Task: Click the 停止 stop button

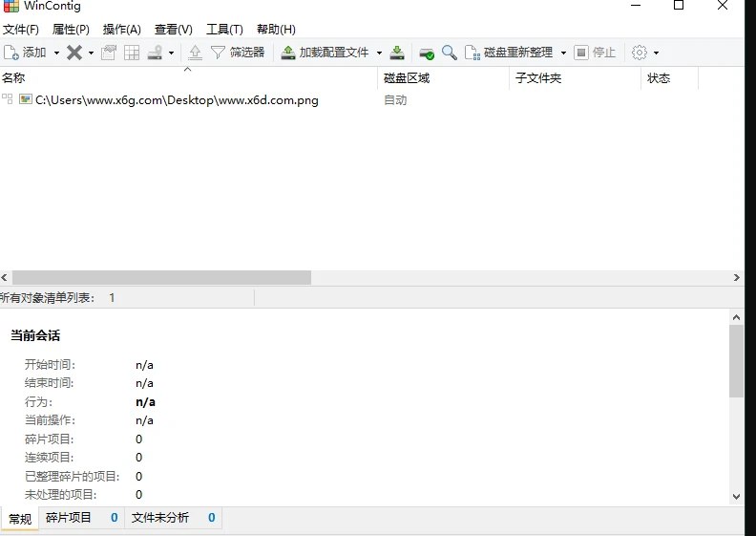Action: click(x=595, y=53)
